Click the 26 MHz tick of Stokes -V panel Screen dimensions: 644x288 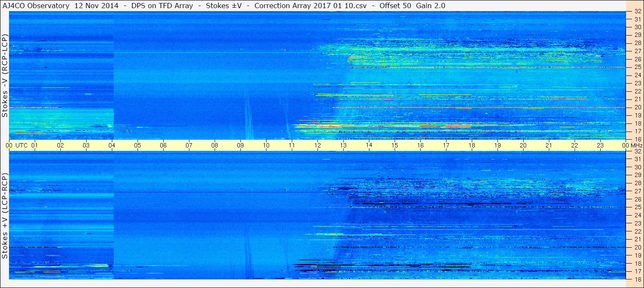637,59
